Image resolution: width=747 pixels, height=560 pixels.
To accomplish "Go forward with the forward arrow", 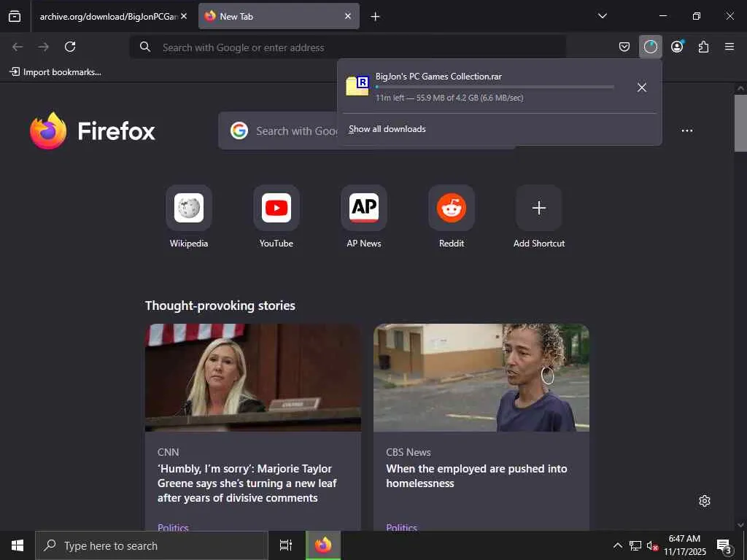I will (44, 47).
